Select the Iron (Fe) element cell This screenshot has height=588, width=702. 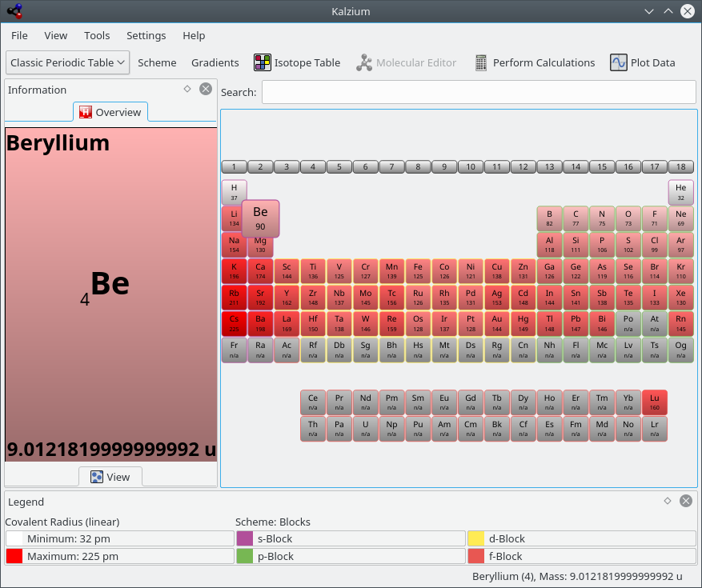418,271
